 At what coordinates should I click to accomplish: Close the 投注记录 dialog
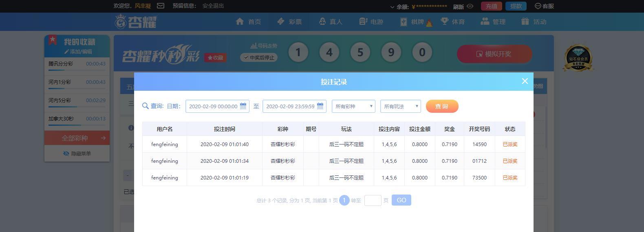pyautogui.click(x=525, y=81)
